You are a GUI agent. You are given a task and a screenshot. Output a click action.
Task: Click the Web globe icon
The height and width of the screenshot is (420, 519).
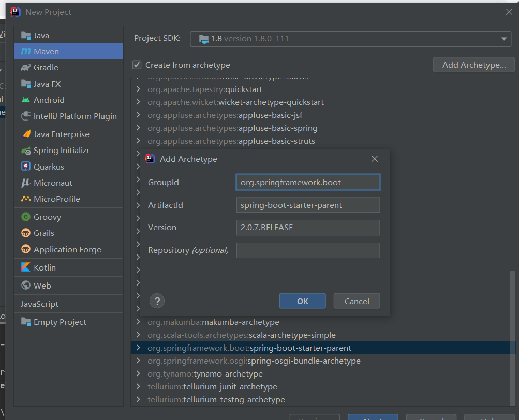pos(26,286)
